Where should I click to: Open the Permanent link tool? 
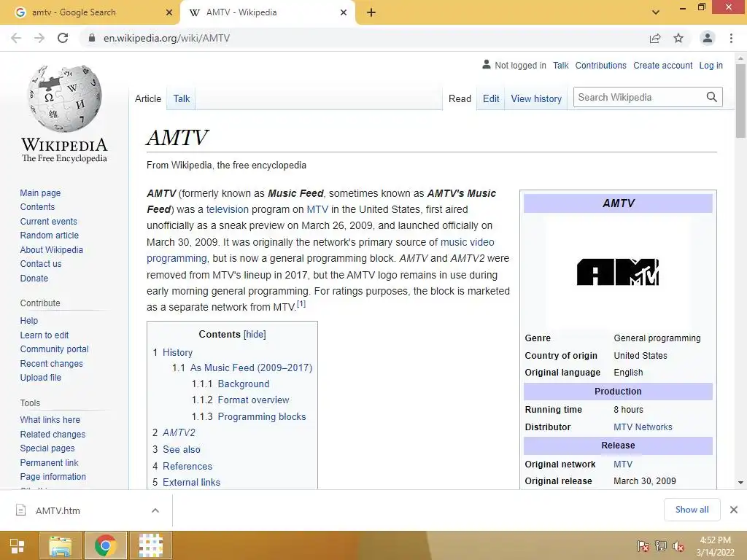click(49, 462)
